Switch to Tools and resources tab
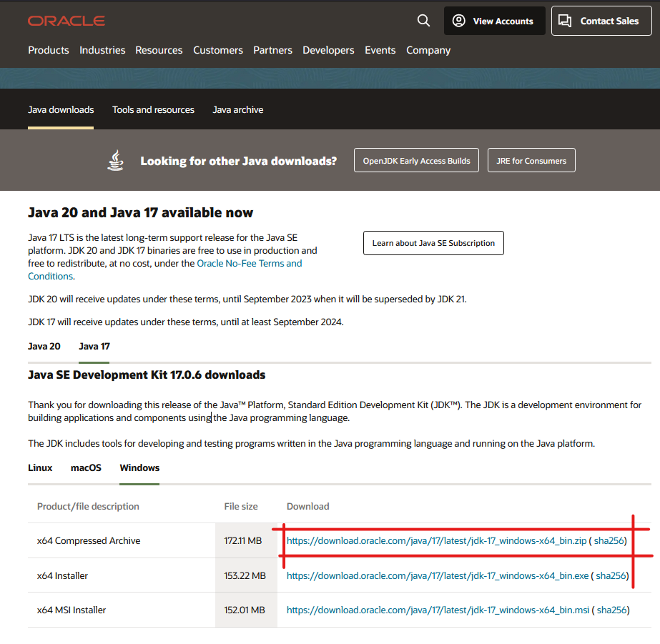This screenshot has width=660, height=644. (x=153, y=109)
